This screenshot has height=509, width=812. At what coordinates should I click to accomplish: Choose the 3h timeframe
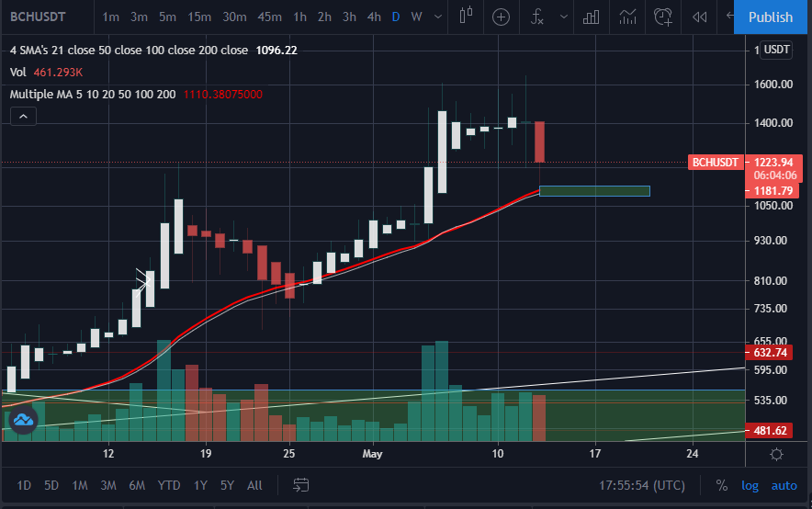click(349, 17)
